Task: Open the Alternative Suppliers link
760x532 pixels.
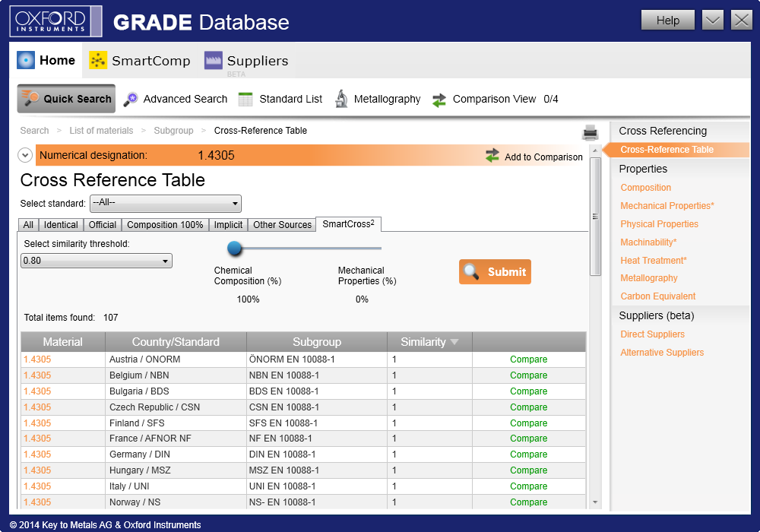Action: coord(662,353)
